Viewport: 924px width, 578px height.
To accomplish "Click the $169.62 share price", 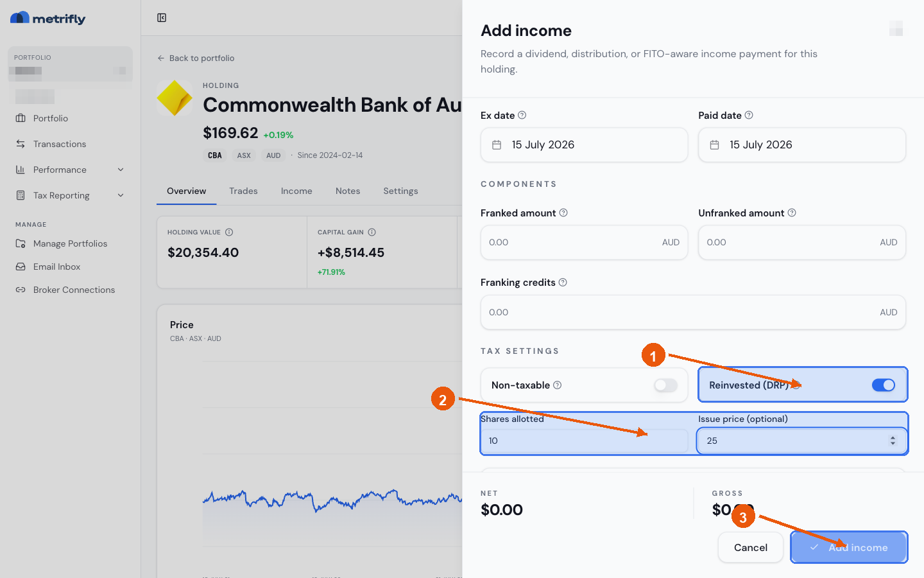I will click(x=230, y=133).
